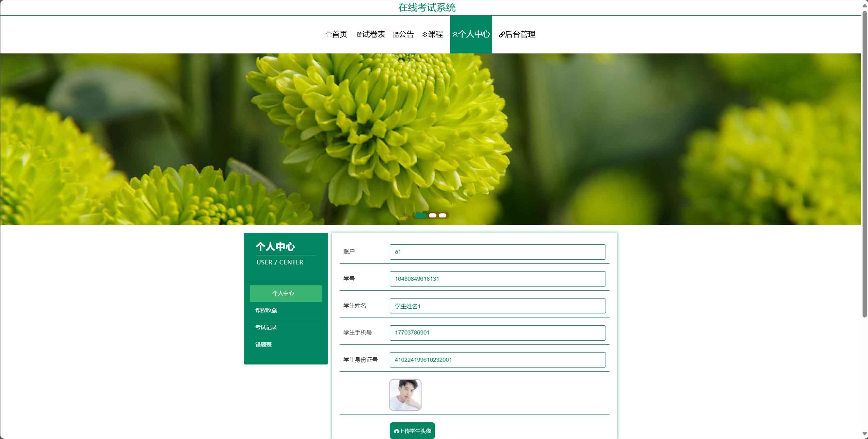
Task: Click the student avatar thumbnail
Action: point(405,395)
